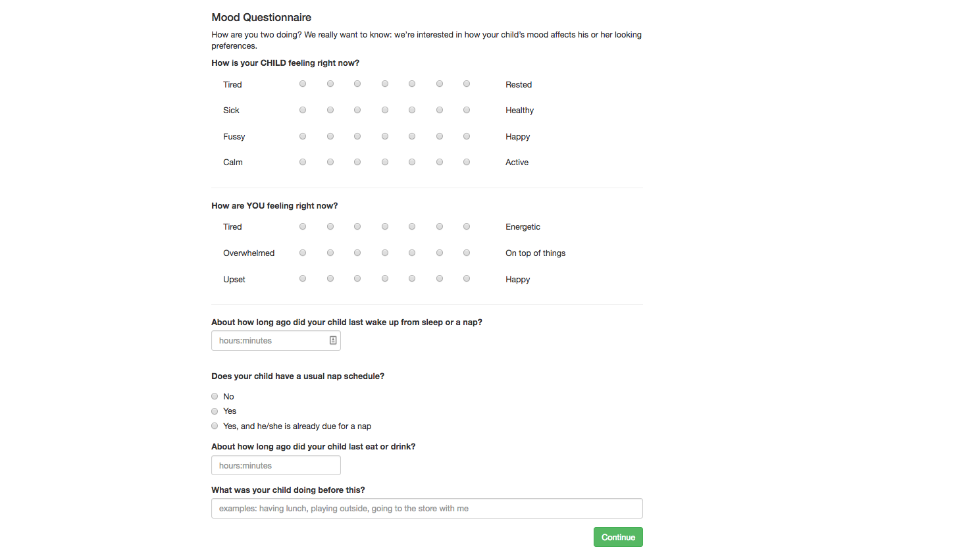Select the radio button nearest Energetic in the parent's Tired row
This screenshot has width=980, height=560.
tap(467, 226)
